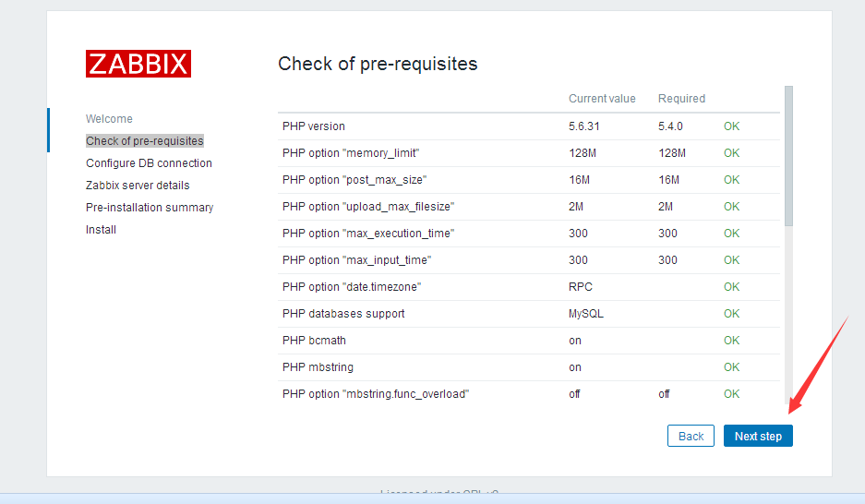Click the PHP mbstring row label

[318, 367]
